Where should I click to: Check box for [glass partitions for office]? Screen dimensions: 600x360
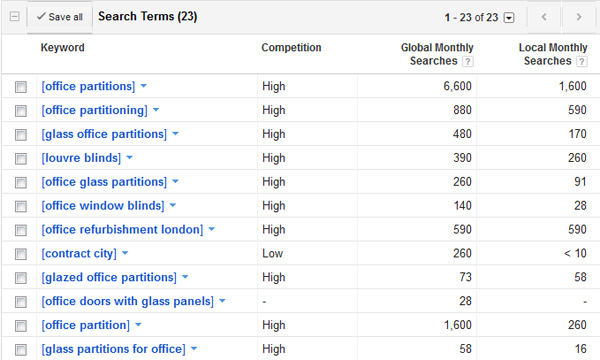click(21, 350)
